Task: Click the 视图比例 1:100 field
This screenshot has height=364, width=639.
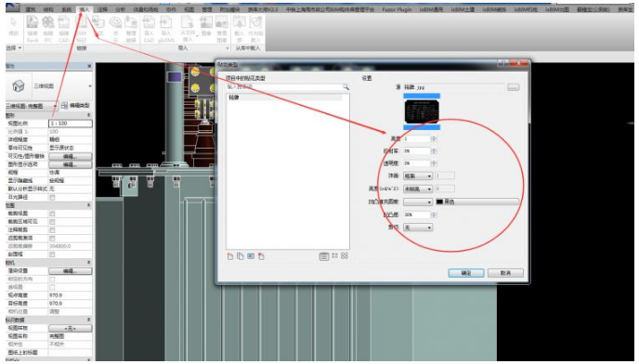Action: (70, 123)
